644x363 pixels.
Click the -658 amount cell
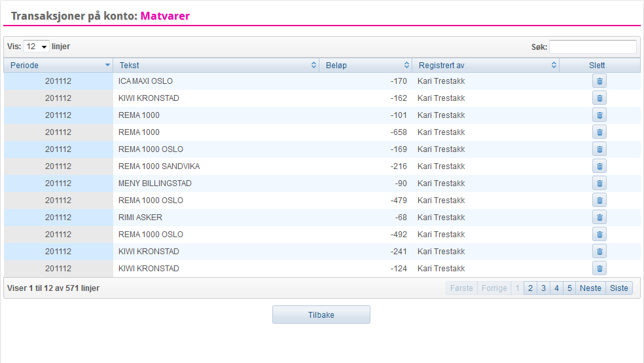[x=366, y=132]
